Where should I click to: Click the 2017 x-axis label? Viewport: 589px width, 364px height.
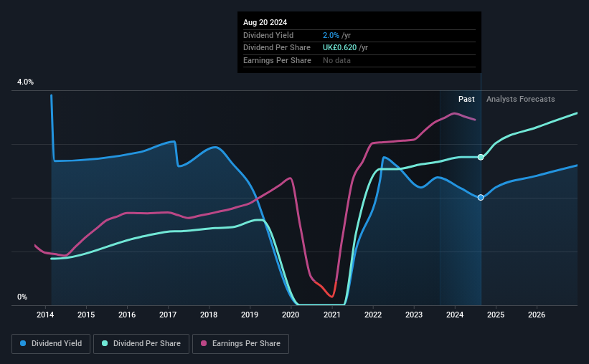168,315
